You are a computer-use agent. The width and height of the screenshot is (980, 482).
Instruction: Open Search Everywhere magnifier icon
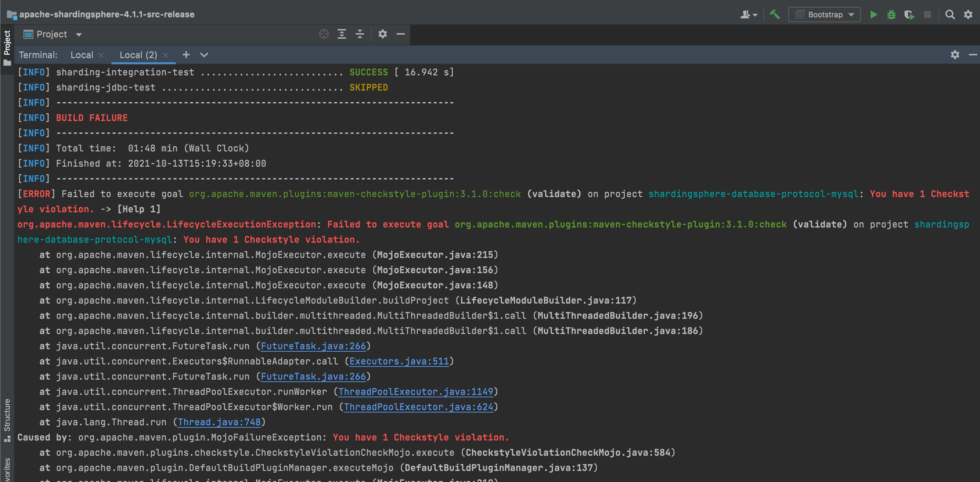point(950,15)
